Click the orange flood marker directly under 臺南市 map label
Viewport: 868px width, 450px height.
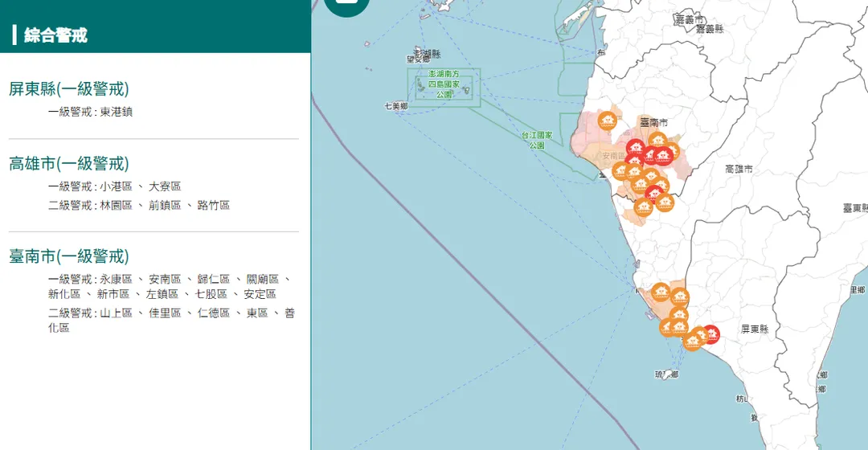657,140
